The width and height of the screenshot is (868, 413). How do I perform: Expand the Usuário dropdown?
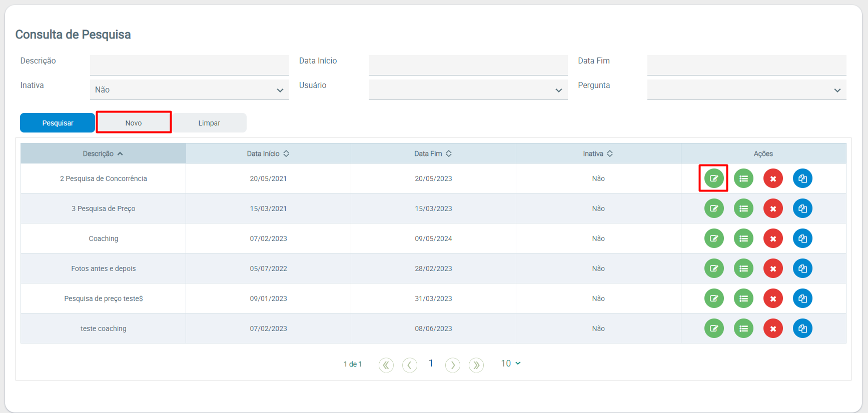pyautogui.click(x=468, y=90)
